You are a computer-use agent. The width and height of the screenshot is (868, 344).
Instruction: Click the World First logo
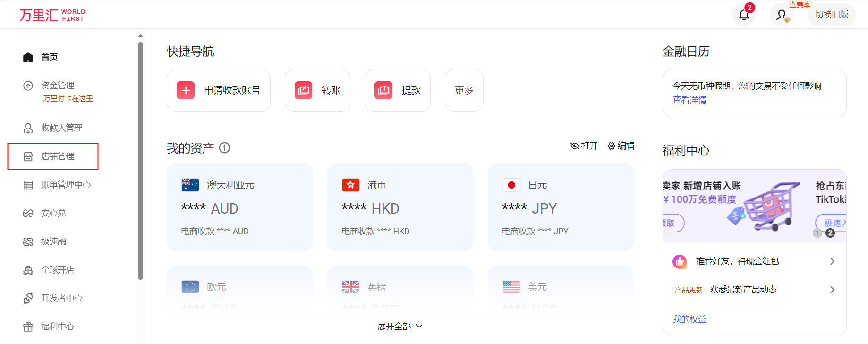coord(52,15)
